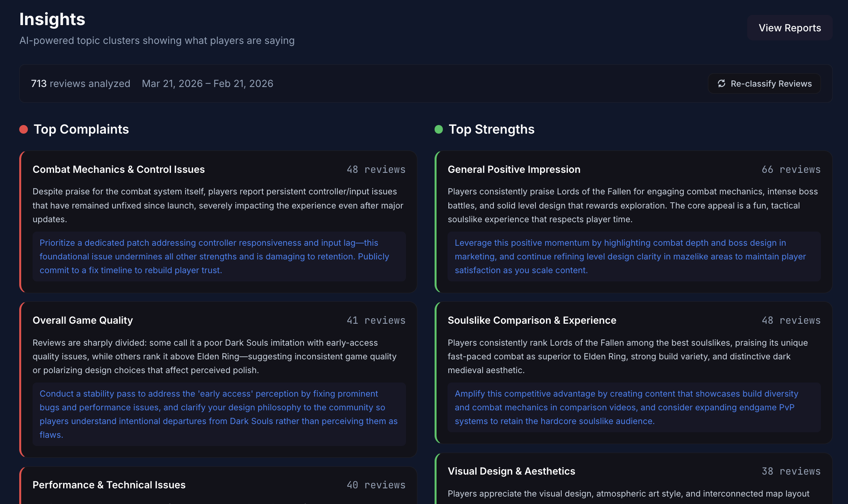Click Re-classify Reviews

(x=764, y=83)
